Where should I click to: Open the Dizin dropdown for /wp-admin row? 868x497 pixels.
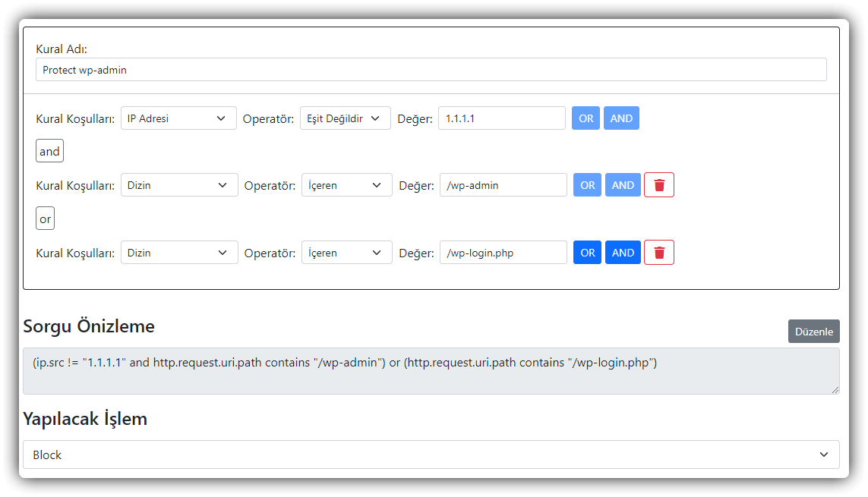pos(179,185)
